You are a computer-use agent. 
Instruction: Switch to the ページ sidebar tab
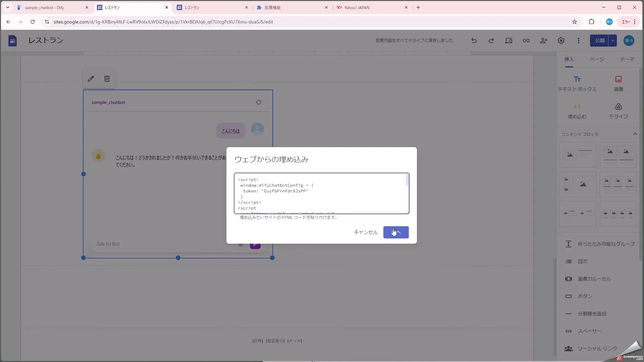coord(597,59)
